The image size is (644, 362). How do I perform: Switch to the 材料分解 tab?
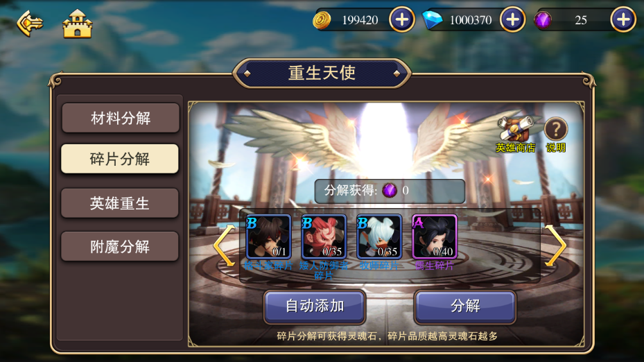tap(121, 118)
